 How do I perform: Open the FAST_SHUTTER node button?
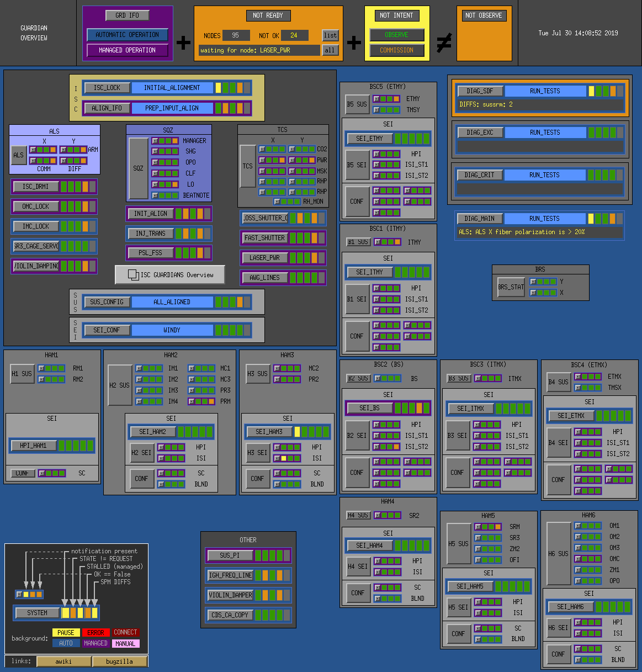[264, 238]
